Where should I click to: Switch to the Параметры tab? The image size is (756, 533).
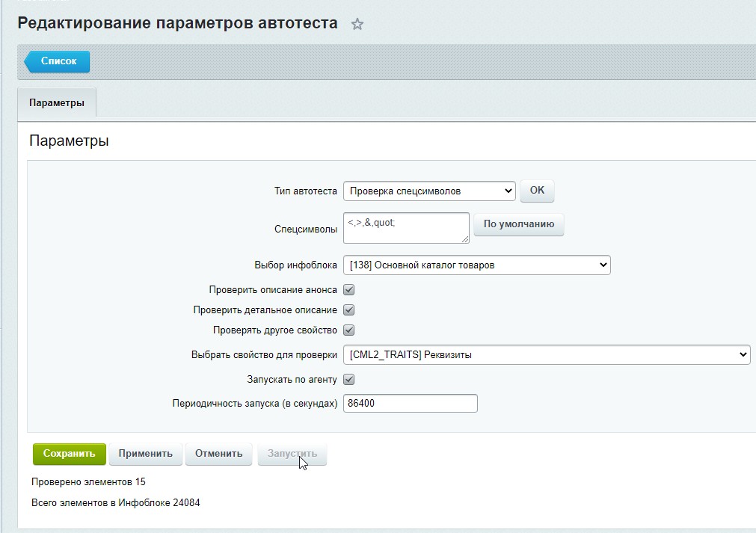pos(57,102)
